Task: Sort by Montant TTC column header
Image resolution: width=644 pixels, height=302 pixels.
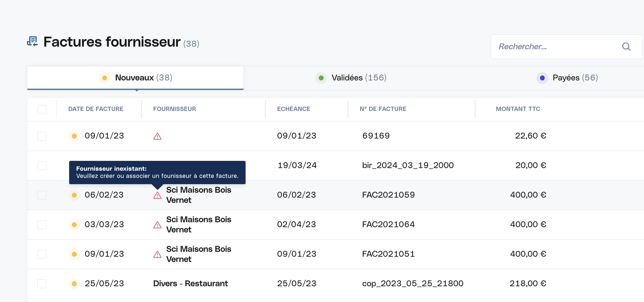Action: (518, 109)
